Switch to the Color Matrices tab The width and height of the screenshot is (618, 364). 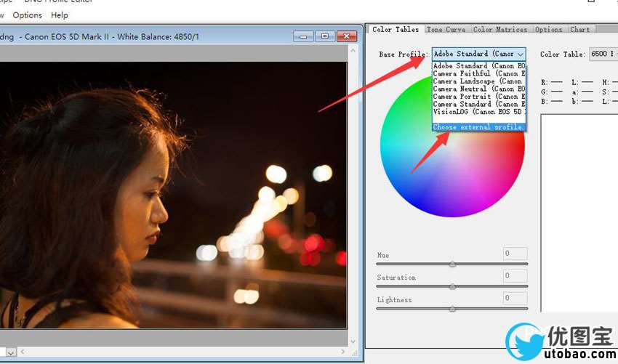click(x=500, y=30)
